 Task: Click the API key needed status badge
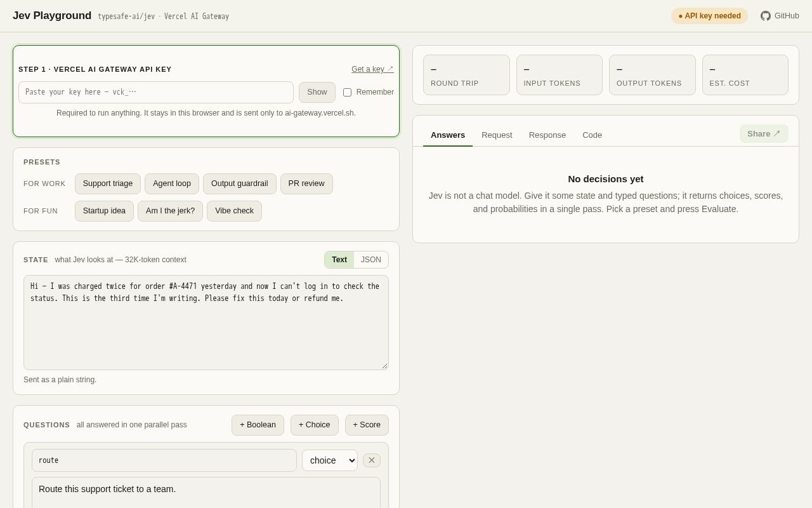pos(709,16)
